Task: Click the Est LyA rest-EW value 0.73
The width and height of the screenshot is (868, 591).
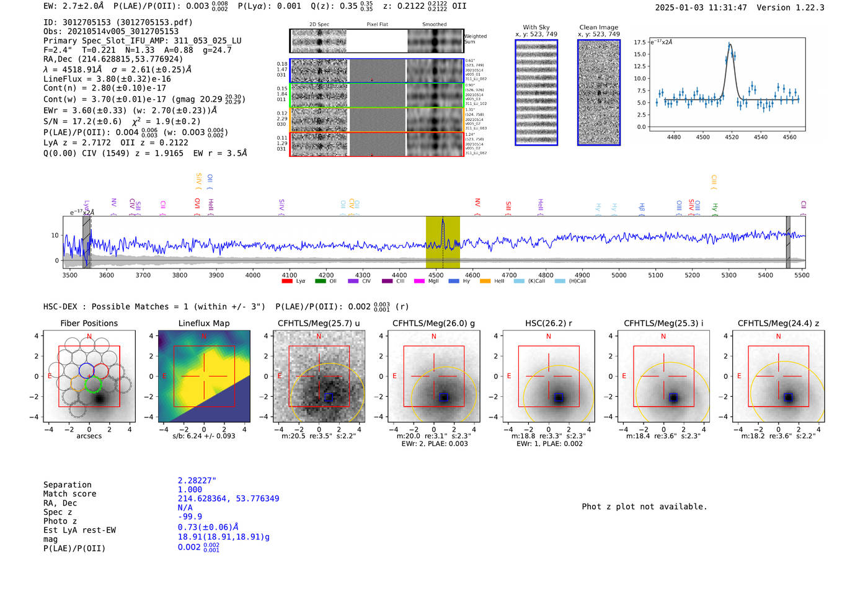Action: click(x=208, y=527)
